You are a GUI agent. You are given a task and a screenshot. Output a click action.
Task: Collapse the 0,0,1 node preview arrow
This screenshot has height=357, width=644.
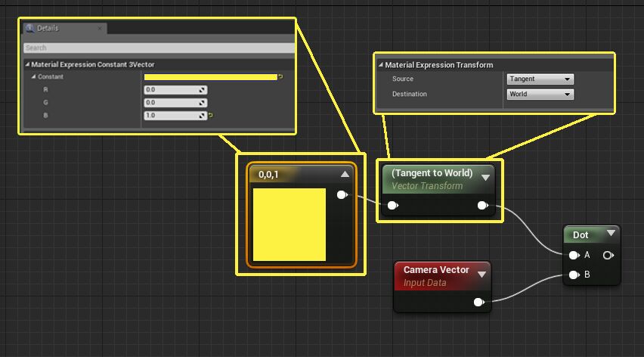tap(345, 174)
